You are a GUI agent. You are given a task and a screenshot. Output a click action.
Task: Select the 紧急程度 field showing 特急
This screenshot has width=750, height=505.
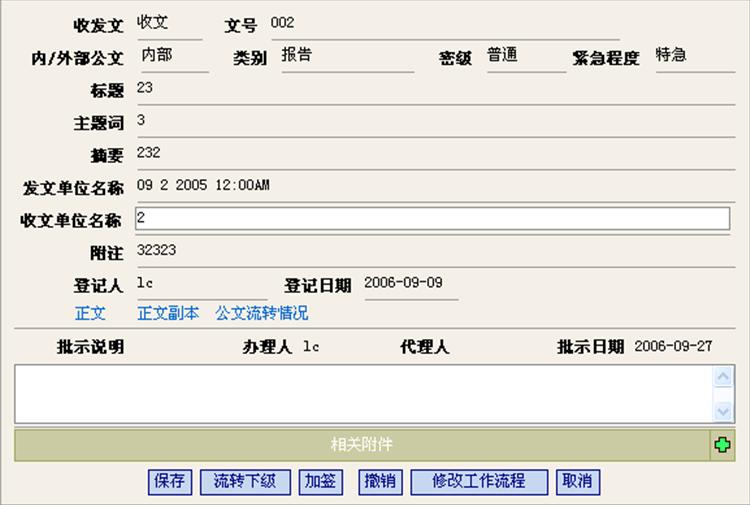pos(693,56)
